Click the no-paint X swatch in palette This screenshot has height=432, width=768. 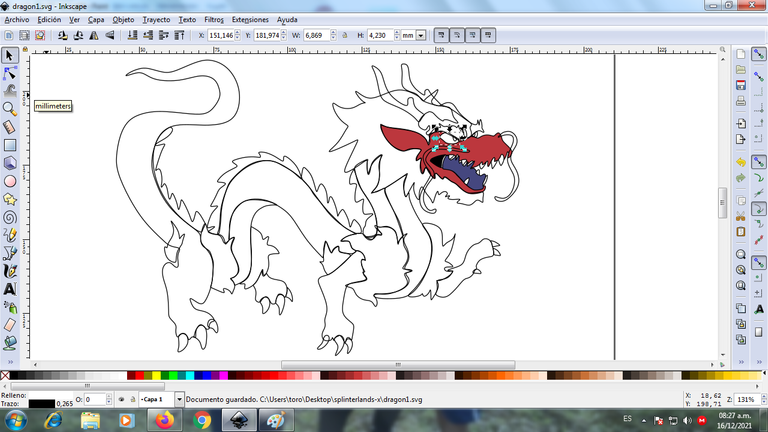pyautogui.click(x=5, y=376)
